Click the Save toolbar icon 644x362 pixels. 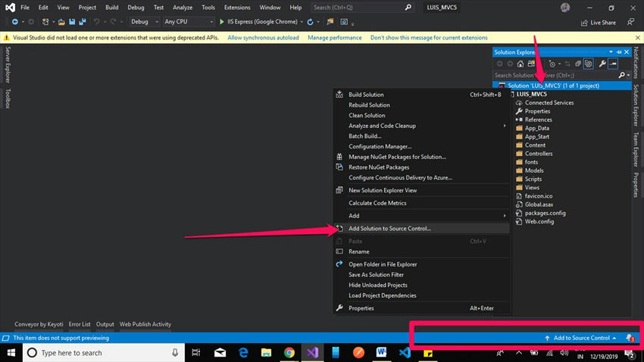(x=72, y=22)
